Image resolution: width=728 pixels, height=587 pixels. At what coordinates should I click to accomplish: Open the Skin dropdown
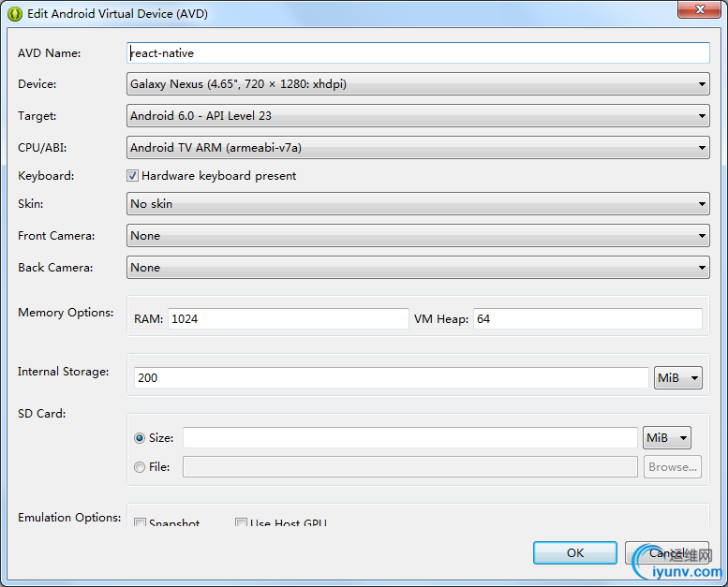coord(418,204)
